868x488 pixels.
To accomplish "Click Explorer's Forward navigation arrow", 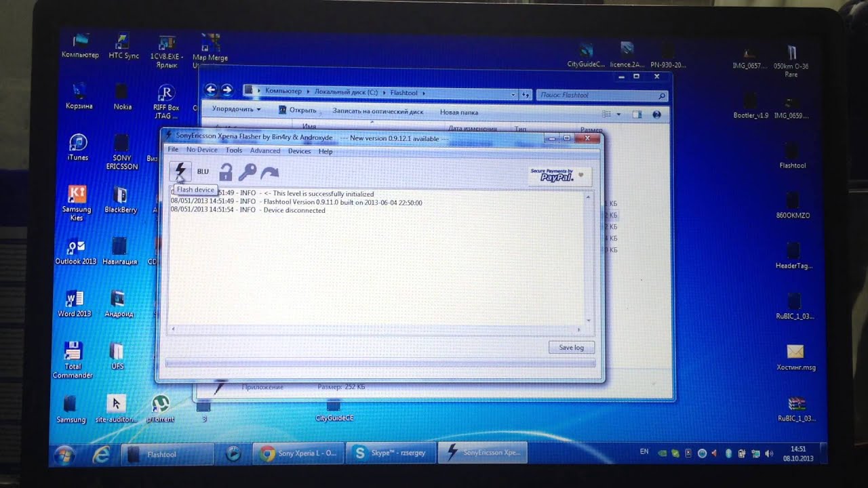I will pos(227,89).
